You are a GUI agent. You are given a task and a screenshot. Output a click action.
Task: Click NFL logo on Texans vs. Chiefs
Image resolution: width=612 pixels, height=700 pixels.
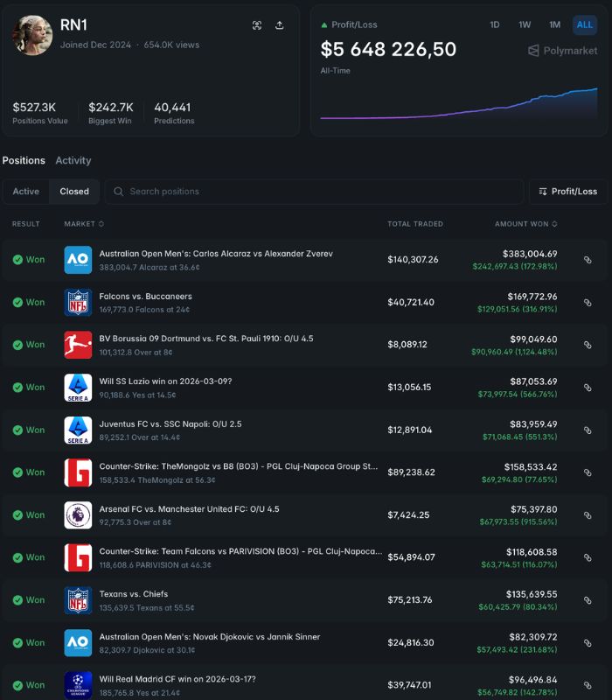[x=78, y=600]
